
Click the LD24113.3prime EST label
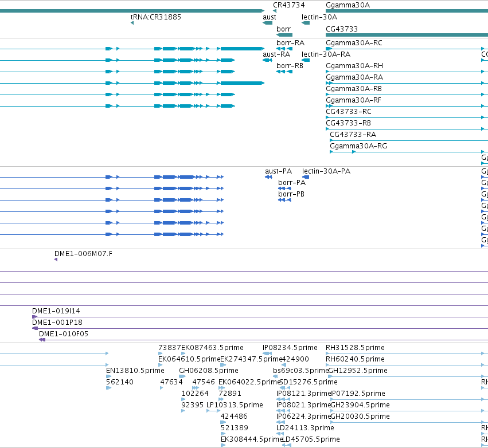(x=305, y=428)
